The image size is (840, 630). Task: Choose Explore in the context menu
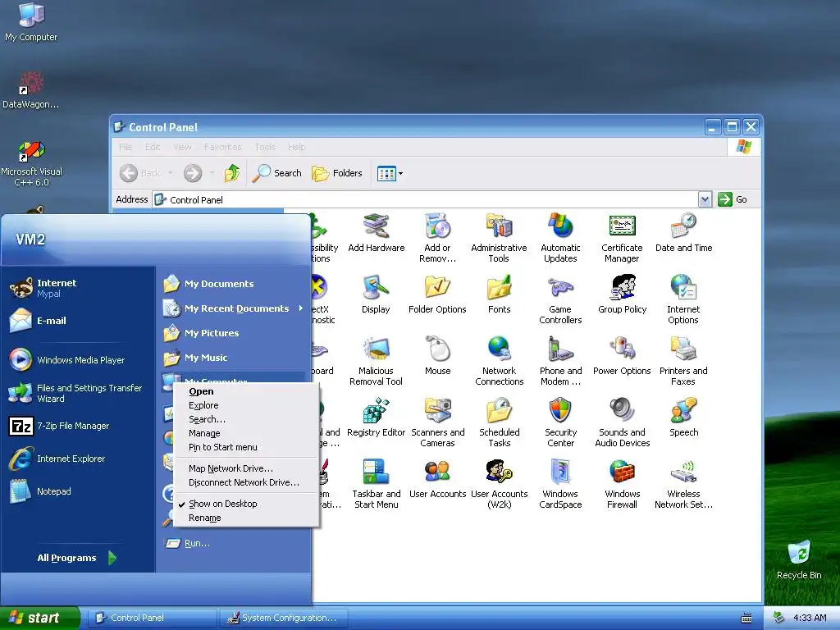point(246,405)
